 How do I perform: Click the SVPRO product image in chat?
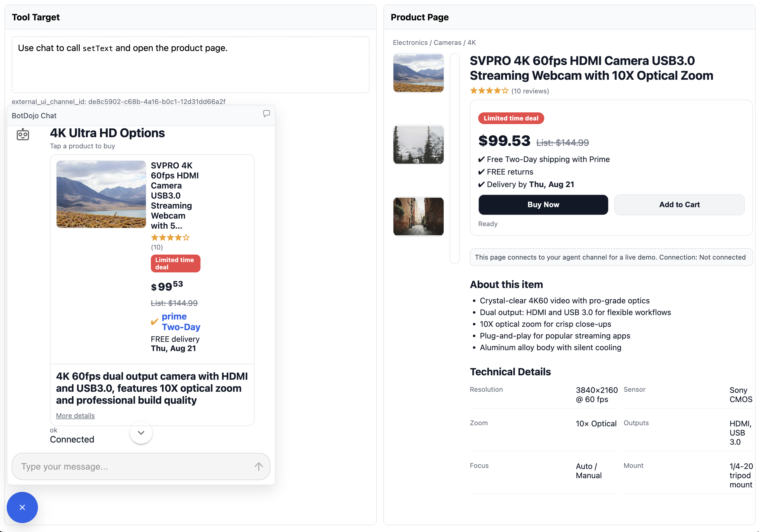click(101, 194)
